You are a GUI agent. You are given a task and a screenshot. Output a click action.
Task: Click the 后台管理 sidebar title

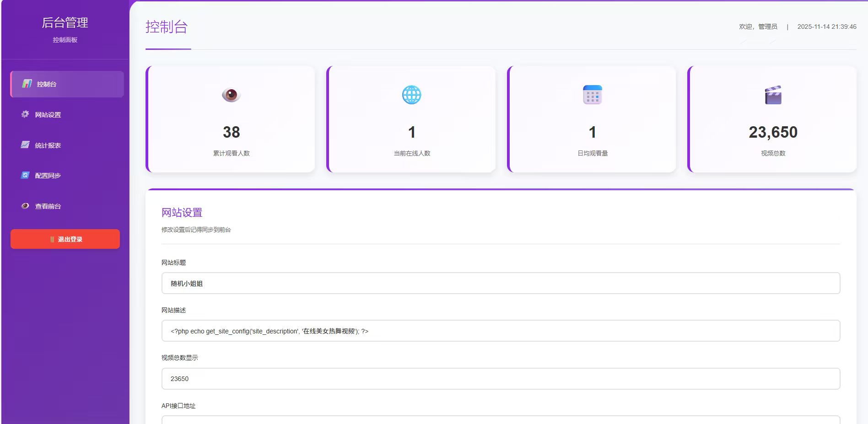65,22
